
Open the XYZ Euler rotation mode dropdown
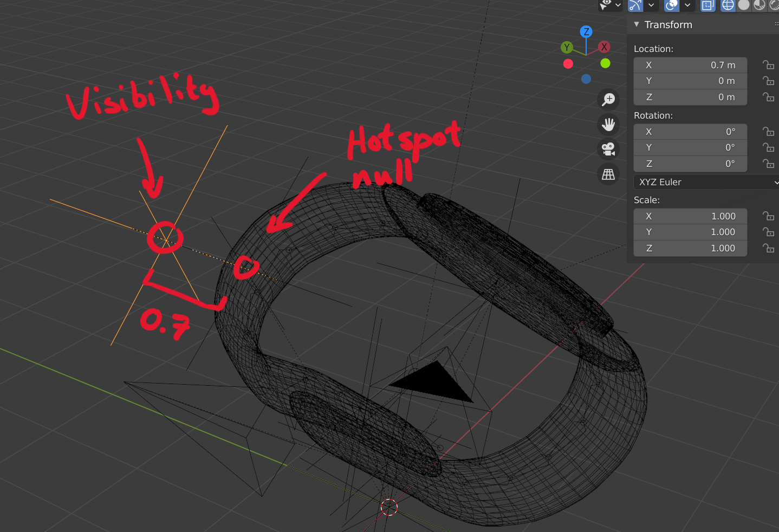click(x=706, y=182)
